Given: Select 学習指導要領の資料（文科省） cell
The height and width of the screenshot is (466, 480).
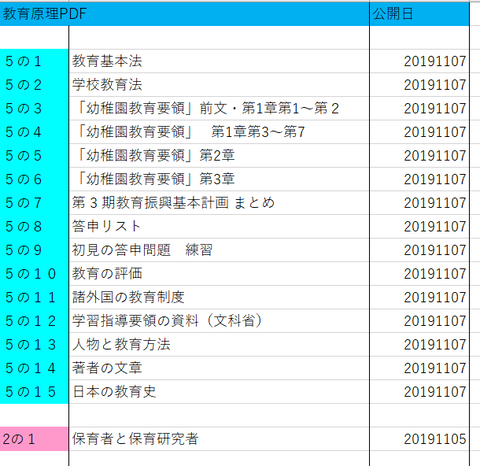Looking at the screenshot, I should pos(219,321).
